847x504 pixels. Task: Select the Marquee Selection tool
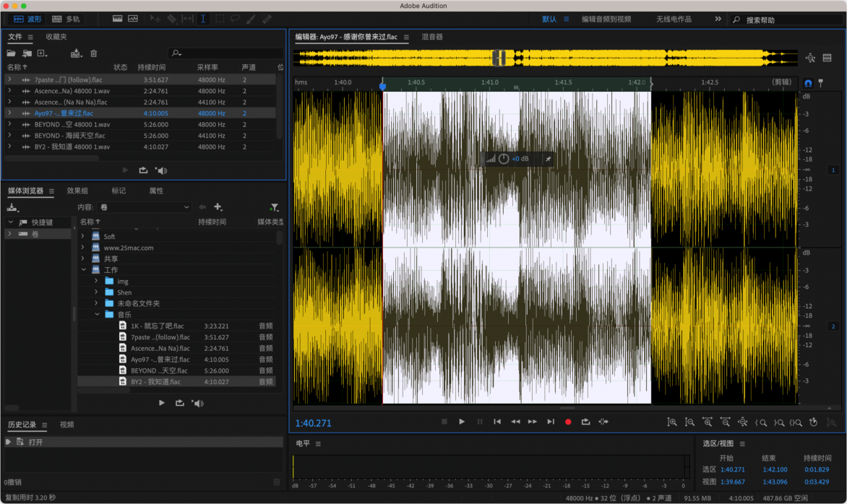[219, 19]
